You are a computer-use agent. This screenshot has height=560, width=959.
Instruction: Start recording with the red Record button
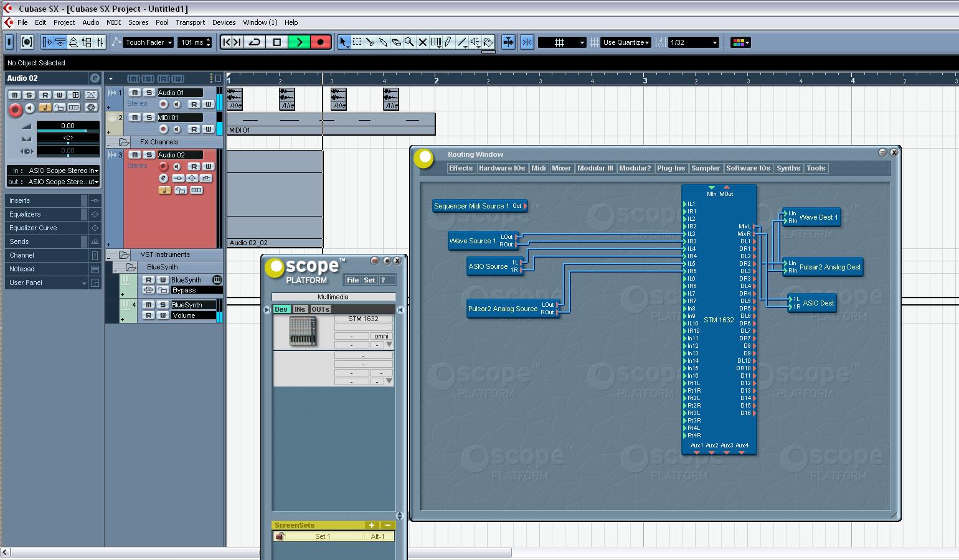click(x=321, y=42)
